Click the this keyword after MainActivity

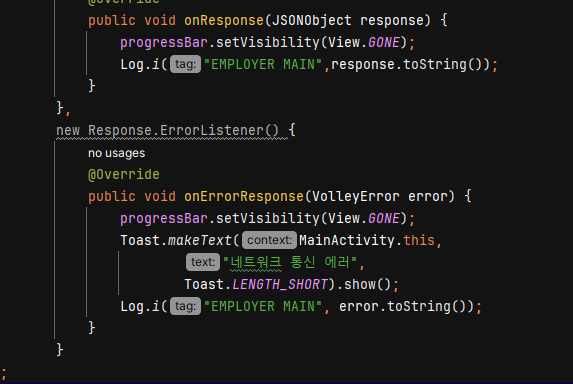(x=419, y=240)
